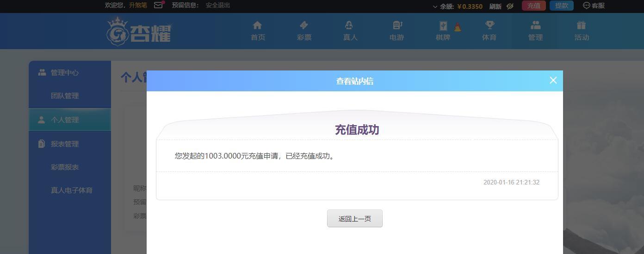Click the red 充值 recharge button
This screenshot has width=644, height=254.
[x=534, y=6]
